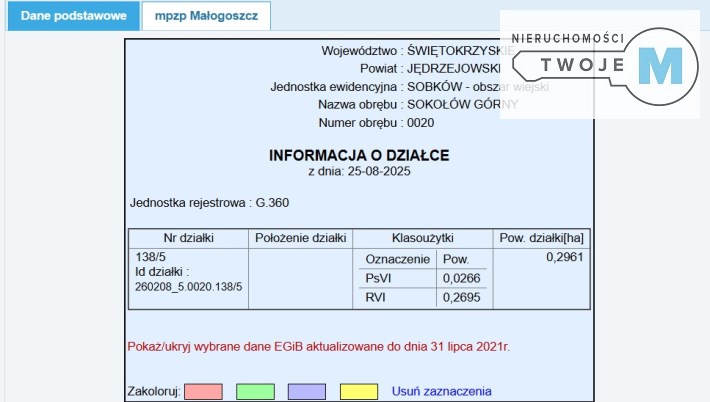This screenshot has width=710, height=402.
Task: Click the Pow. działki[ha] column header
Action: [x=542, y=238]
